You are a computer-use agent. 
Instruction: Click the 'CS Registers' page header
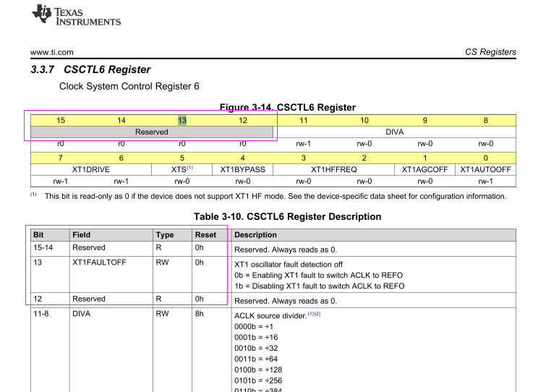490,52
